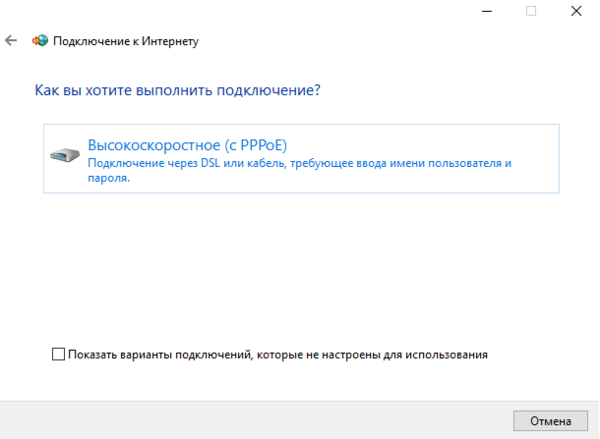Click description text about DSL или кабель
600x439 pixels.
click(300, 170)
